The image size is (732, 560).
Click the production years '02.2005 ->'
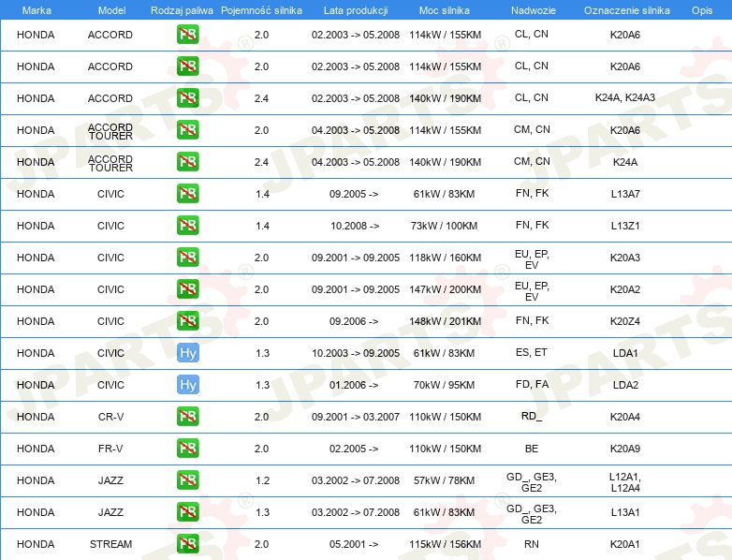coord(354,449)
